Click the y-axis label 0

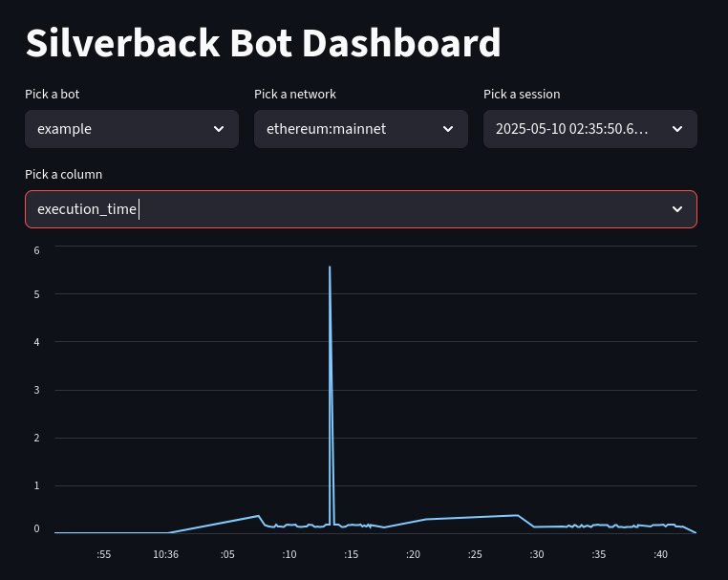tap(36, 528)
